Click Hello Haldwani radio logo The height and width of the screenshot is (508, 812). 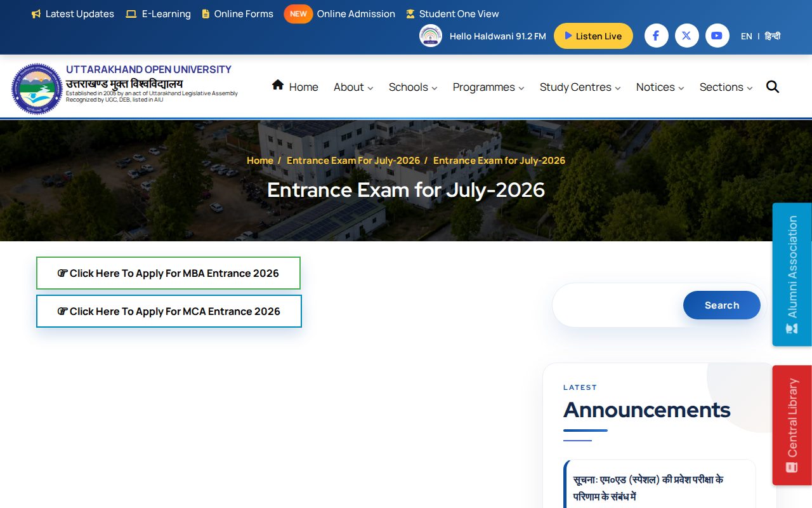click(x=431, y=36)
